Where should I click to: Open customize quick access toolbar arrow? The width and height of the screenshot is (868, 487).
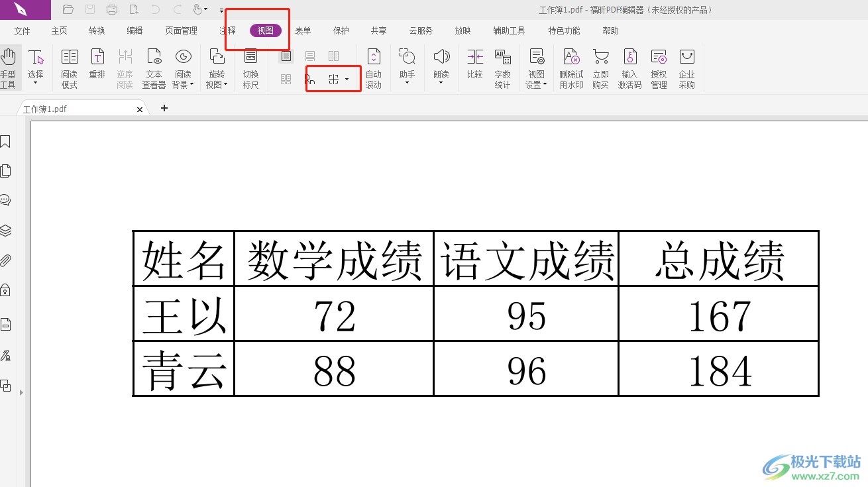[221, 11]
